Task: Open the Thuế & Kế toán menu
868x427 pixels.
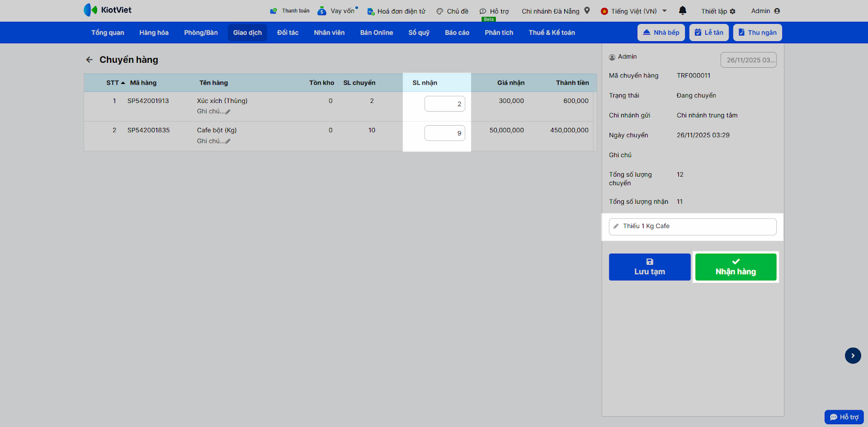Action: click(x=552, y=33)
